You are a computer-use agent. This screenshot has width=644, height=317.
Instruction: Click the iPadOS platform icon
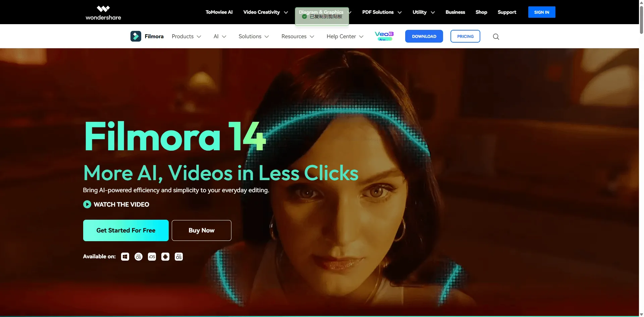pos(179,257)
